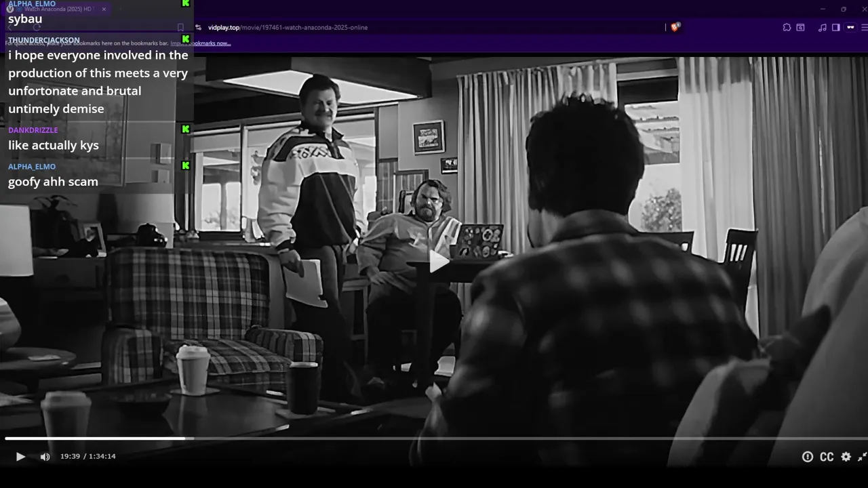Exit fullscreen with the collapse arrows icon
868x488 pixels.
(x=863, y=457)
